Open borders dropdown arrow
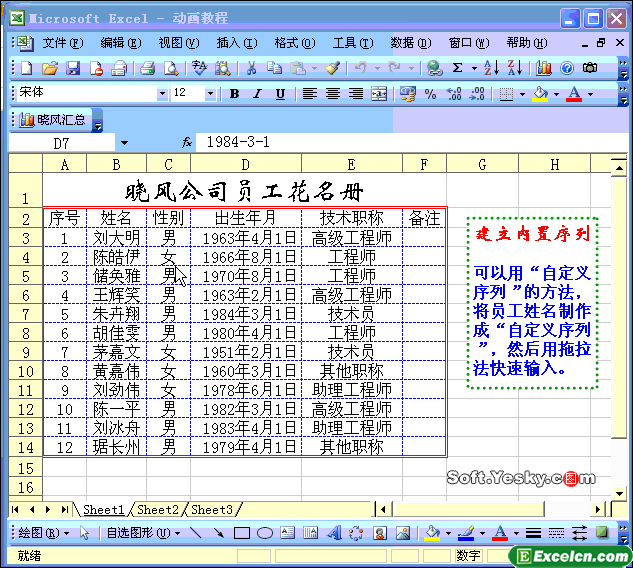 [522, 94]
